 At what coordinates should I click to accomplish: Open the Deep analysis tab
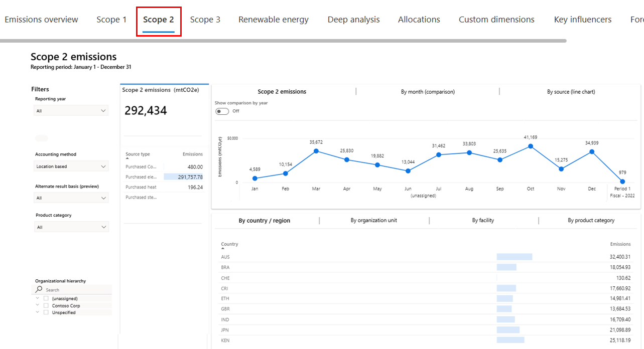[354, 20]
